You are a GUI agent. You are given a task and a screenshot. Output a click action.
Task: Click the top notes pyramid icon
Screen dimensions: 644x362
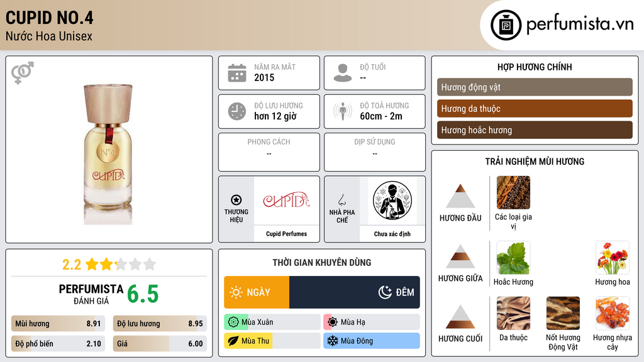click(x=460, y=196)
